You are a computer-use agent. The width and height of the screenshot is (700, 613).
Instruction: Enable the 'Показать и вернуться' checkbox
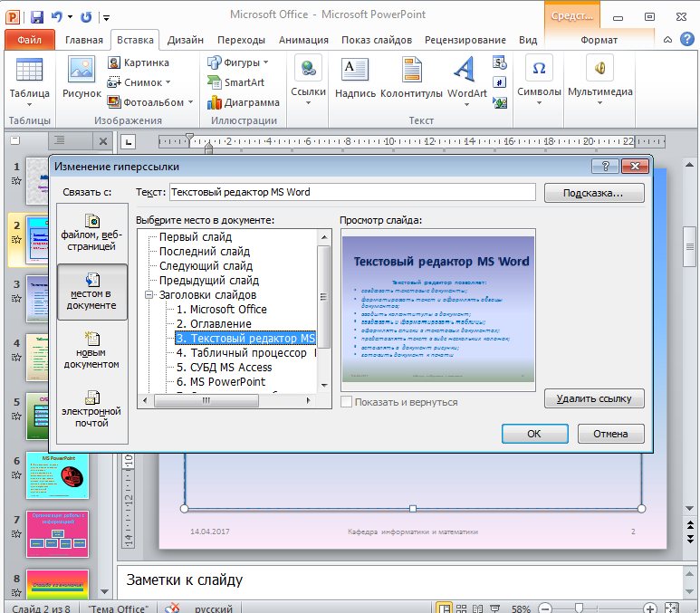pyautogui.click(x=346, y=402)
